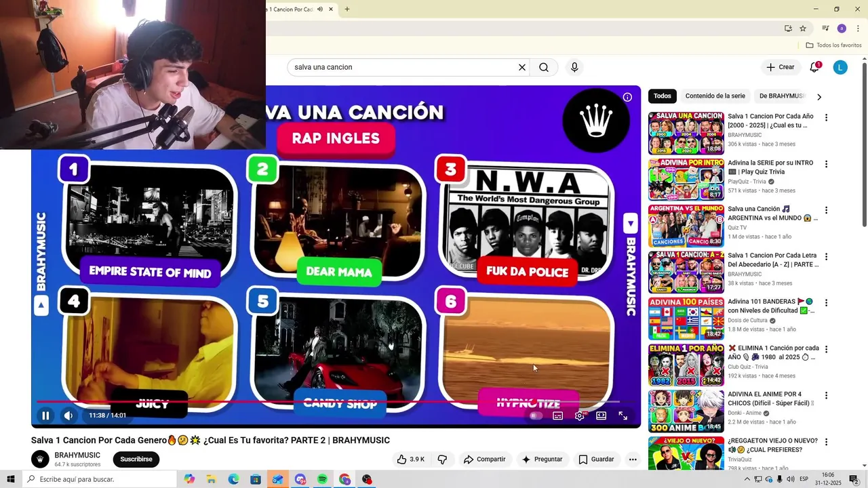
Task: Open Spotify from the taskbar
Action: [x=322, y=479]
